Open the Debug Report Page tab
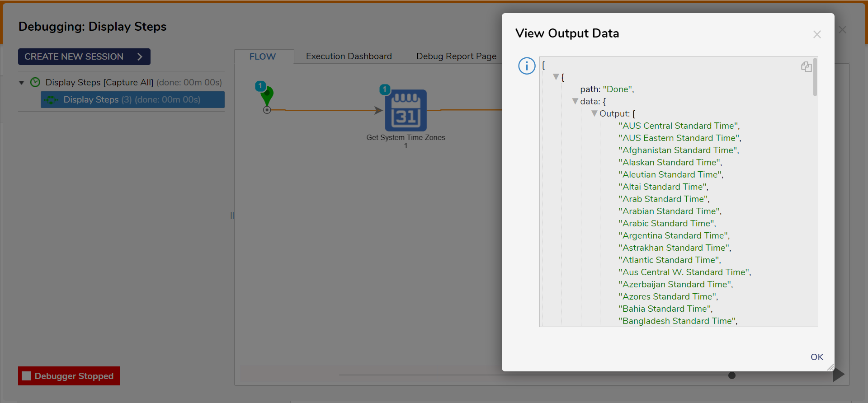 456,56
